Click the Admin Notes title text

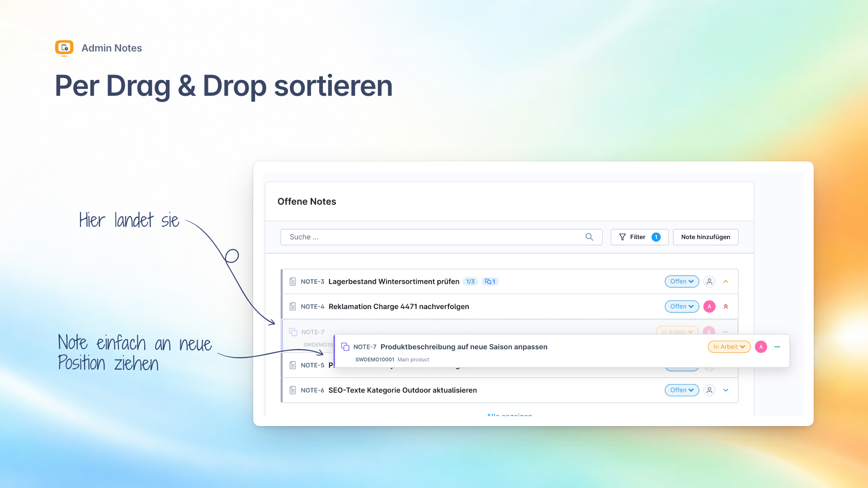click(112, 48)
